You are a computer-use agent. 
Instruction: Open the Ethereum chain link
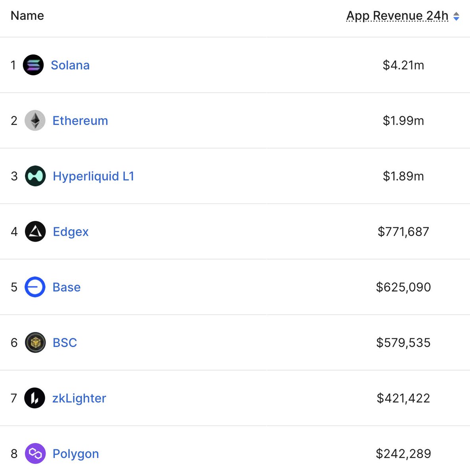pos(80,121)
